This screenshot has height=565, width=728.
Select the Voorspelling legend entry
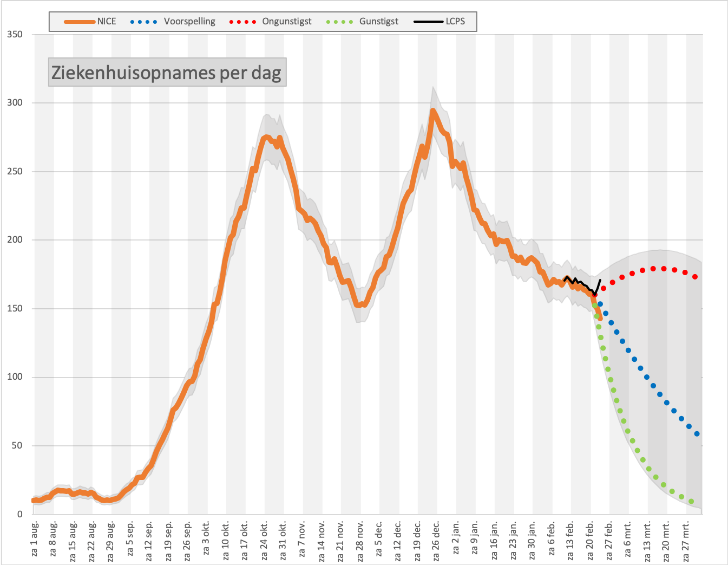(x=173, y=22)
